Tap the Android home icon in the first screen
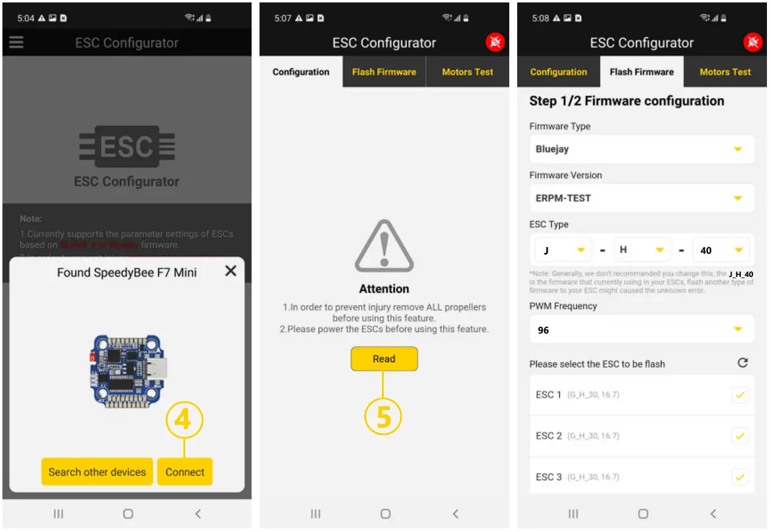 coord(128,514)
